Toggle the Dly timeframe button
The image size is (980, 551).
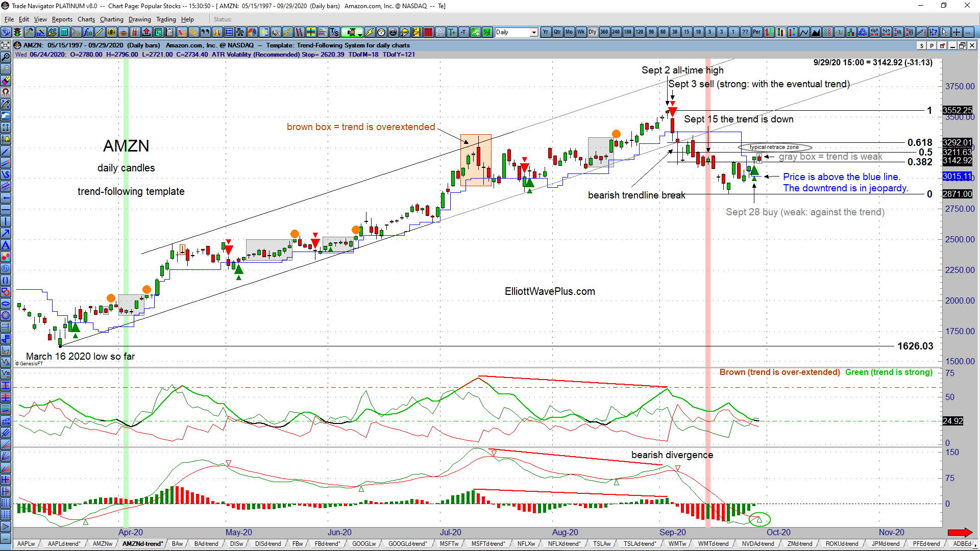pos(592,32)
